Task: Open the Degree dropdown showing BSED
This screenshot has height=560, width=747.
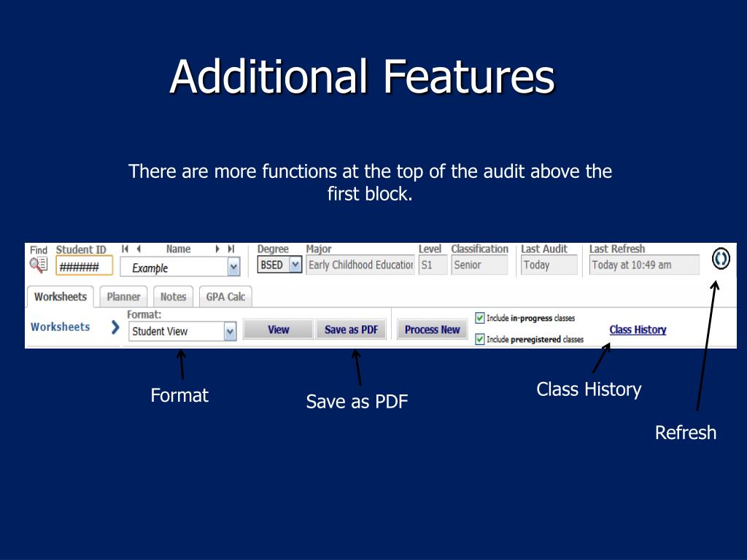Action: click(x=279, y=265)
